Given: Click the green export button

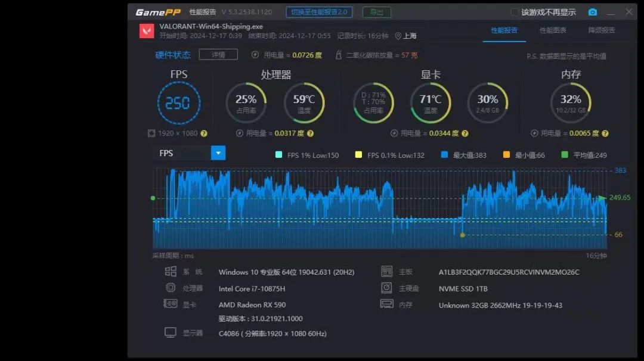Looking at the screenshot, I should click(x=377, y=13).
